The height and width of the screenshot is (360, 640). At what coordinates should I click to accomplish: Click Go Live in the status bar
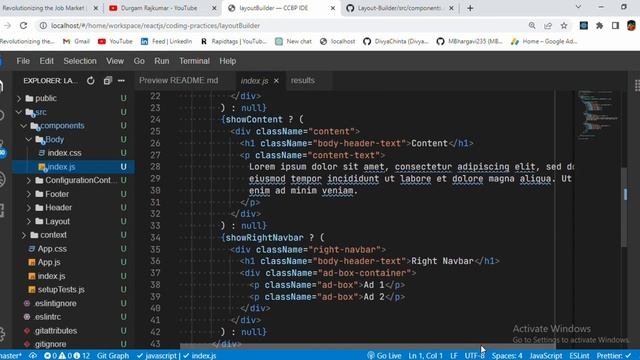[x=384, y=356]
